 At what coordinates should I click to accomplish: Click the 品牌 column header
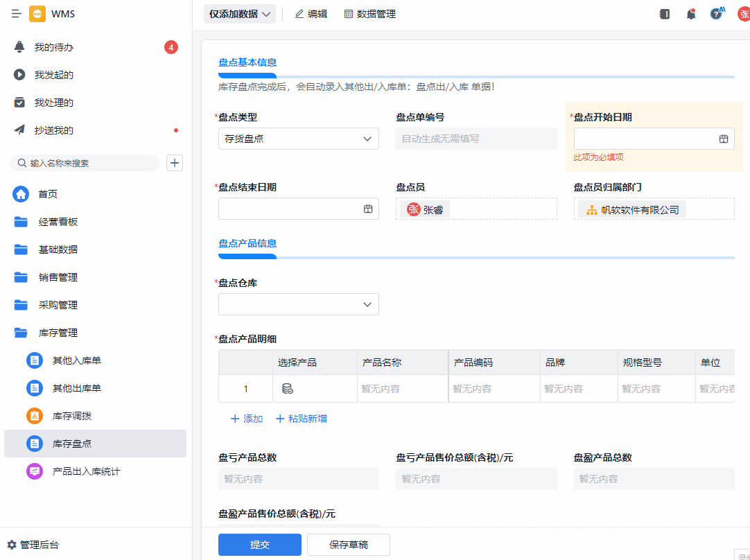click(x=579, y=362)
